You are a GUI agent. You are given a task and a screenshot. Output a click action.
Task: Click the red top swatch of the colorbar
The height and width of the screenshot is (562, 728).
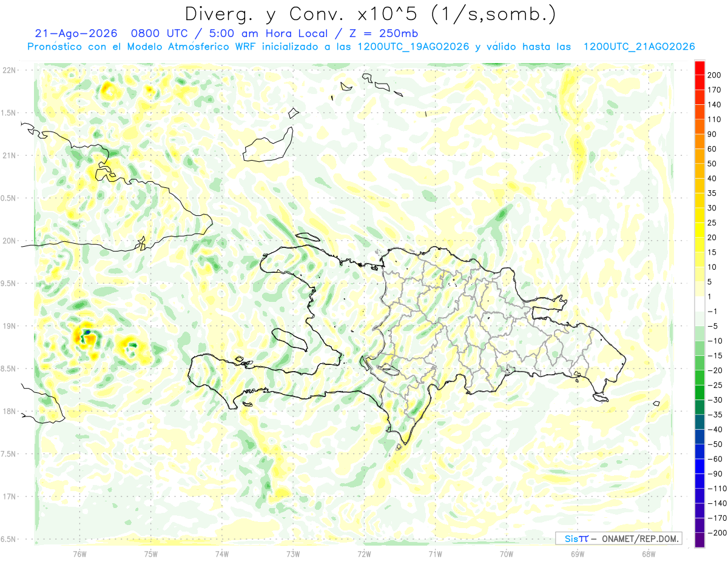pyautogui.click(x=699, y=67)
